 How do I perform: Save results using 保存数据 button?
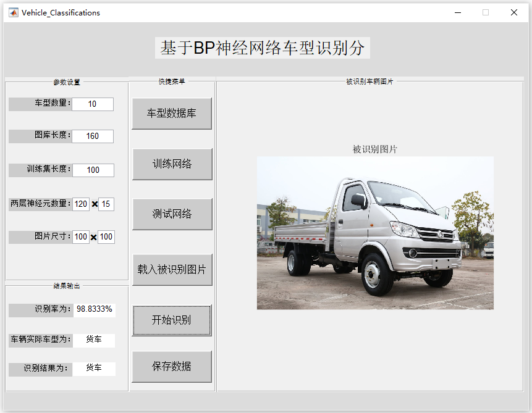coord(172,367)
